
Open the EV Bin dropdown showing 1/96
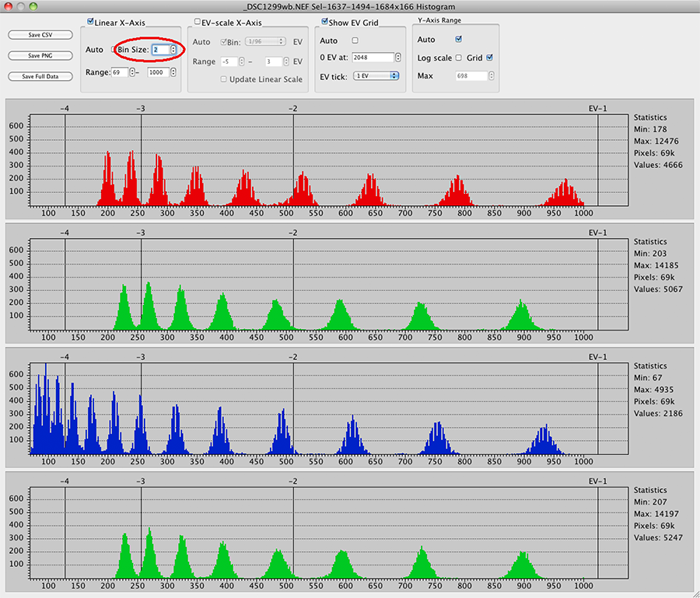coord(265,42)
